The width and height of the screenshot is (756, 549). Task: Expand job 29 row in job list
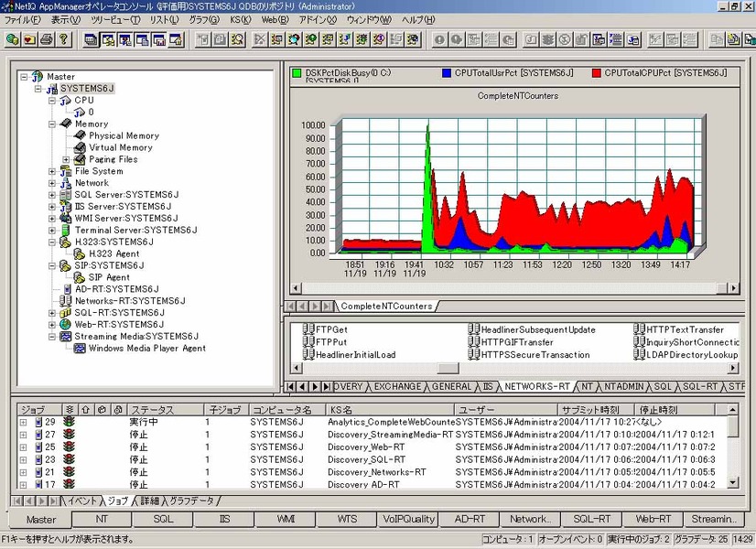[23, 422]
